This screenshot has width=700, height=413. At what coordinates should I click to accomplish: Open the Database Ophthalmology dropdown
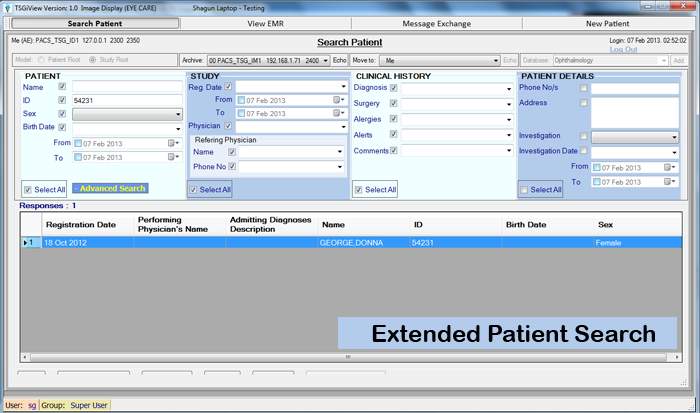point(610,60)
